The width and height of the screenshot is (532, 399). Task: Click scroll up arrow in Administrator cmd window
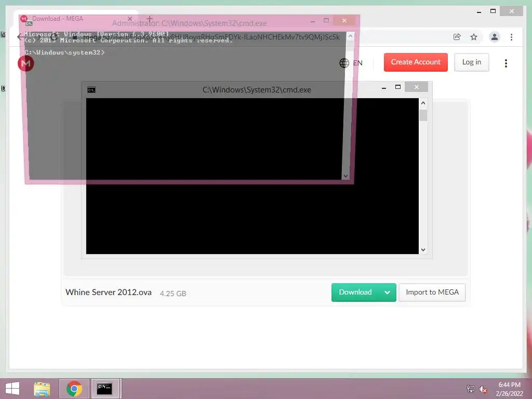coord(351,36)
